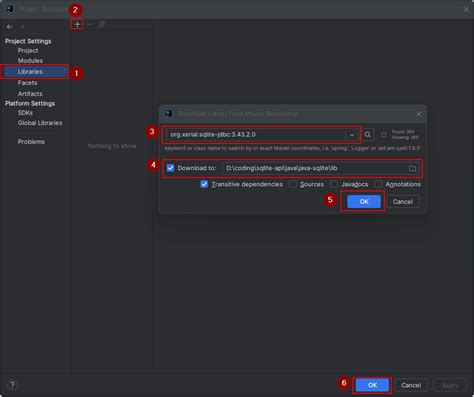Click the plus icon to add a new library
Image resolution: width=474 pixels, height=397 pixels.
(77, 24)
